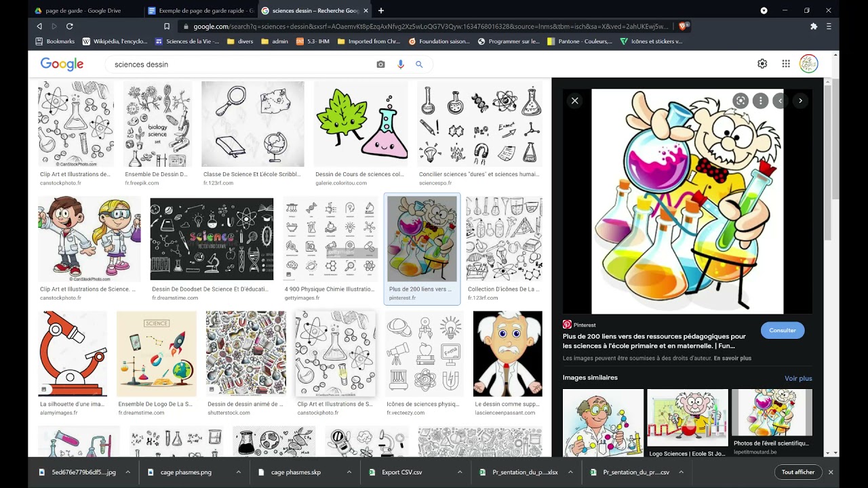Open the Sciences de la Vie bookmark
The width and height of the screenshot is (868, 488).
(x=187, y=41)
